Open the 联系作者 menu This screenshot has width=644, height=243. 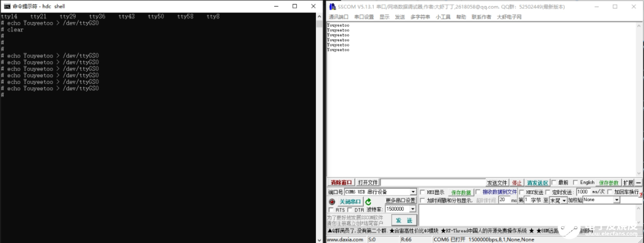click(481, 17)
